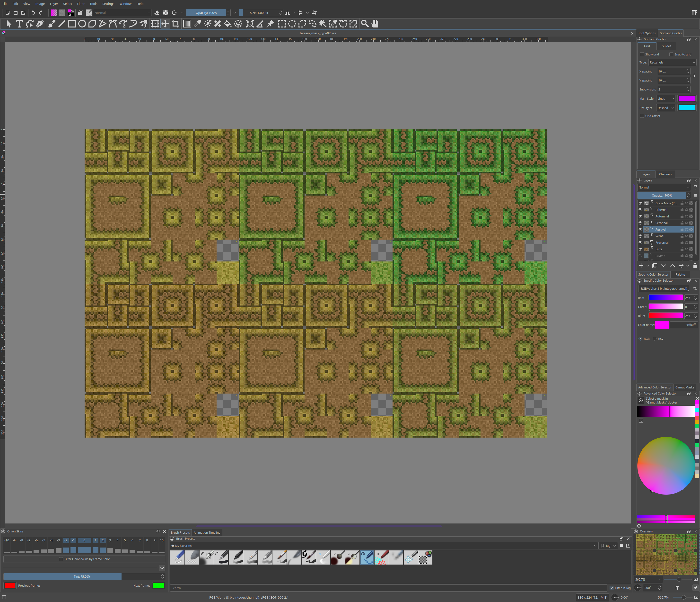Image resolution: width=700 pixels, height=602 pixels.
Task: Expand the Div Style Dashed dropdown
Action: click(x=665, y=108)
